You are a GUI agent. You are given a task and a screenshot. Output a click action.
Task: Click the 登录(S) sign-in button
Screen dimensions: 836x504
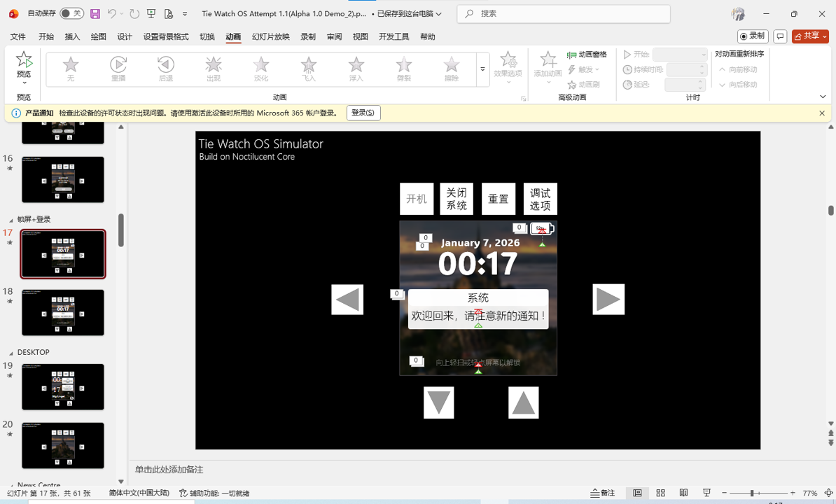363,112
